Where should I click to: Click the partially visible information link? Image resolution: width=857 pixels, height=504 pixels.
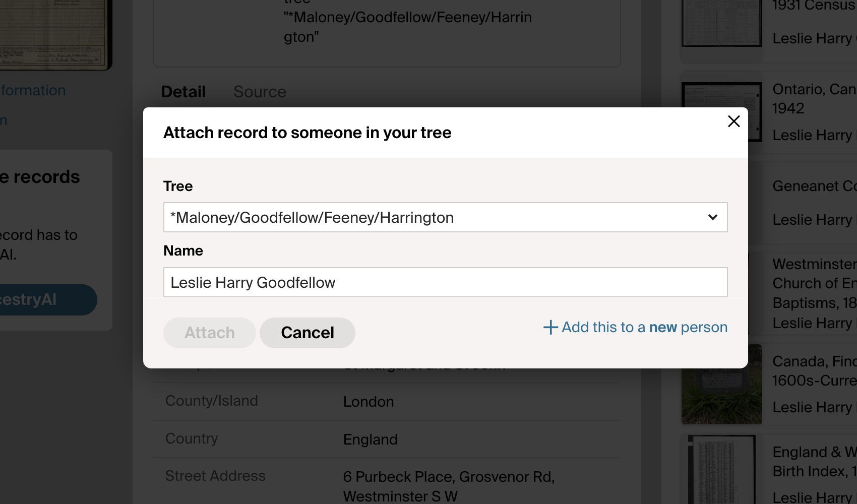coord(33,90)
